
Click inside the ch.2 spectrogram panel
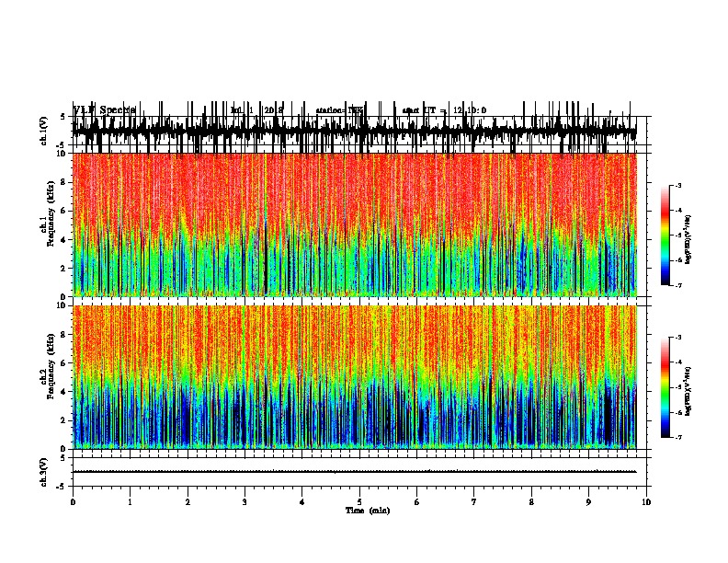(355, 377)
